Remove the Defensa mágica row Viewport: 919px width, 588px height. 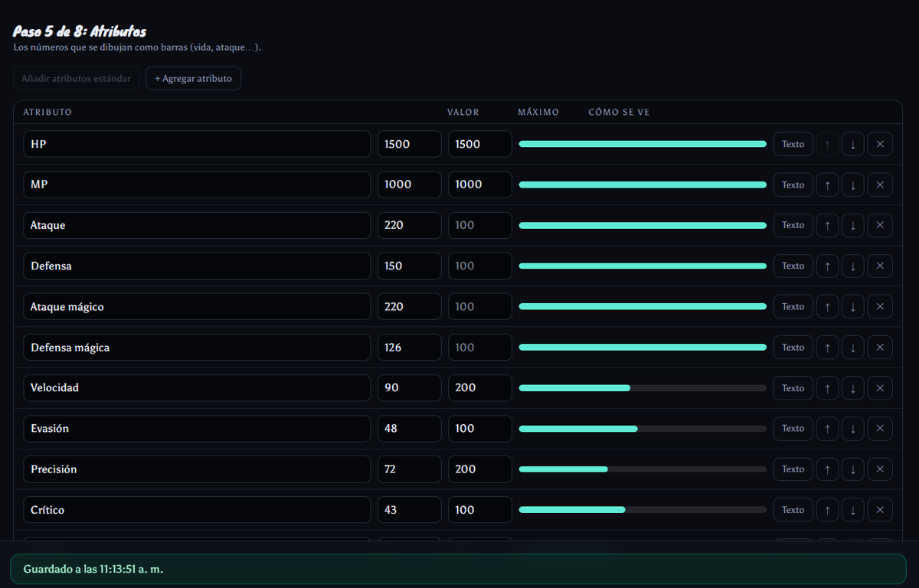pyautogui.click(x=880, y=348)
